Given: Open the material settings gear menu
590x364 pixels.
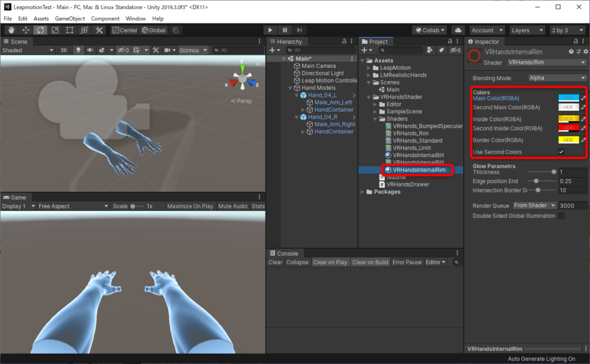Looking at the screenshot, I should tap(586, 51).
